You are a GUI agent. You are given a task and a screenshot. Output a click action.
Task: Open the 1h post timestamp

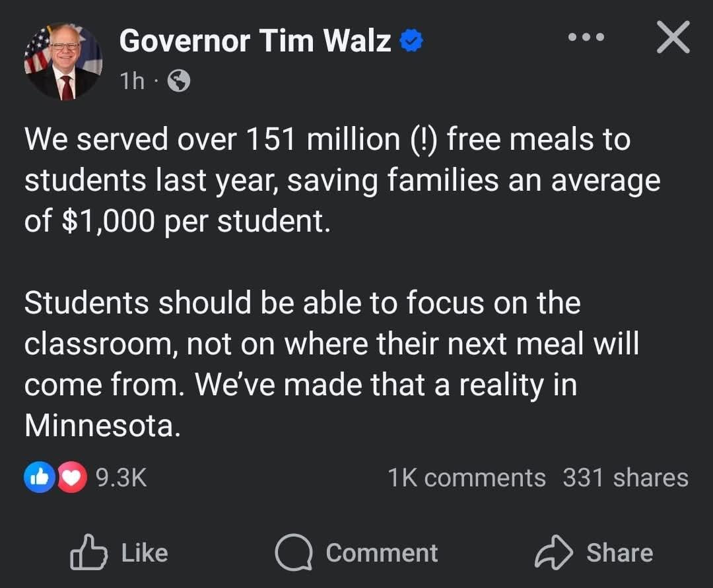132,82
